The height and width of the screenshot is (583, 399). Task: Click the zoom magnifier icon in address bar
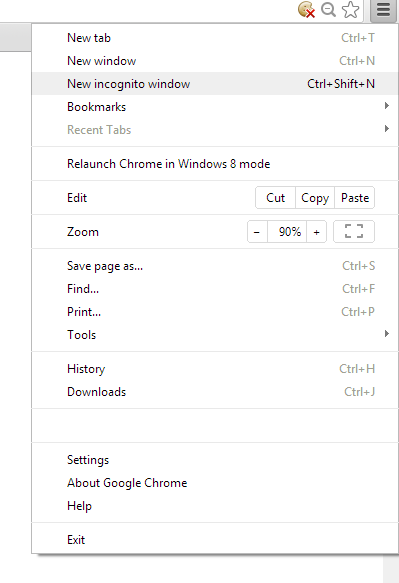point(328,10)
